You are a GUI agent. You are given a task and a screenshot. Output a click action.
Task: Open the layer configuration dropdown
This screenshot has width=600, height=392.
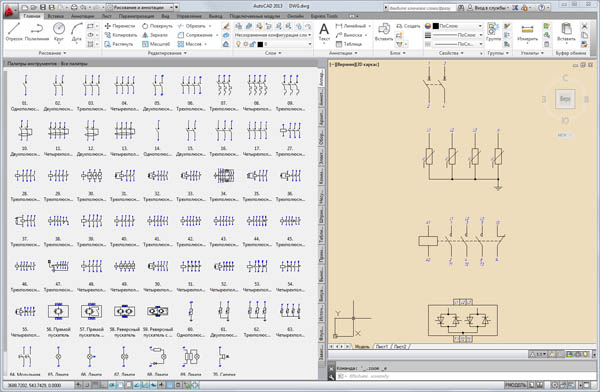(273, 35)
